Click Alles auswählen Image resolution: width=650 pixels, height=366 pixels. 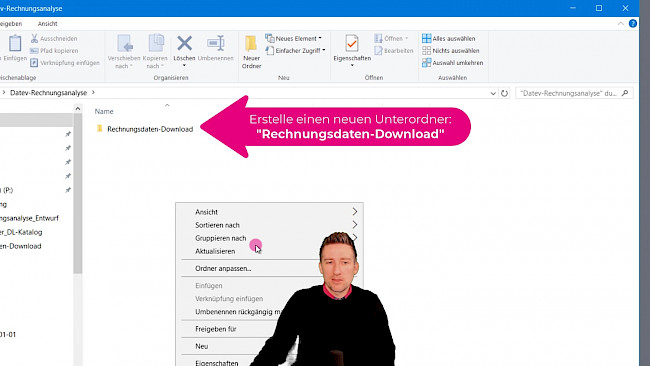(449, 39)
